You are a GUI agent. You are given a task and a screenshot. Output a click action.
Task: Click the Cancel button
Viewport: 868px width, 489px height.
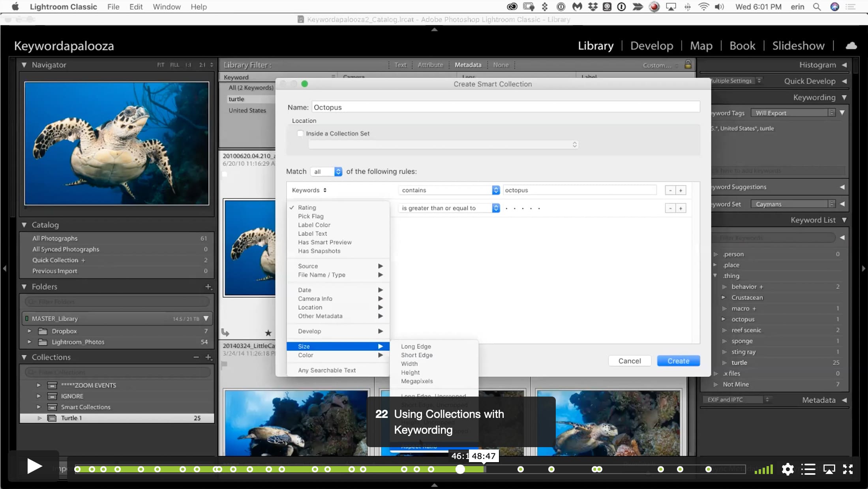[630, 361]
